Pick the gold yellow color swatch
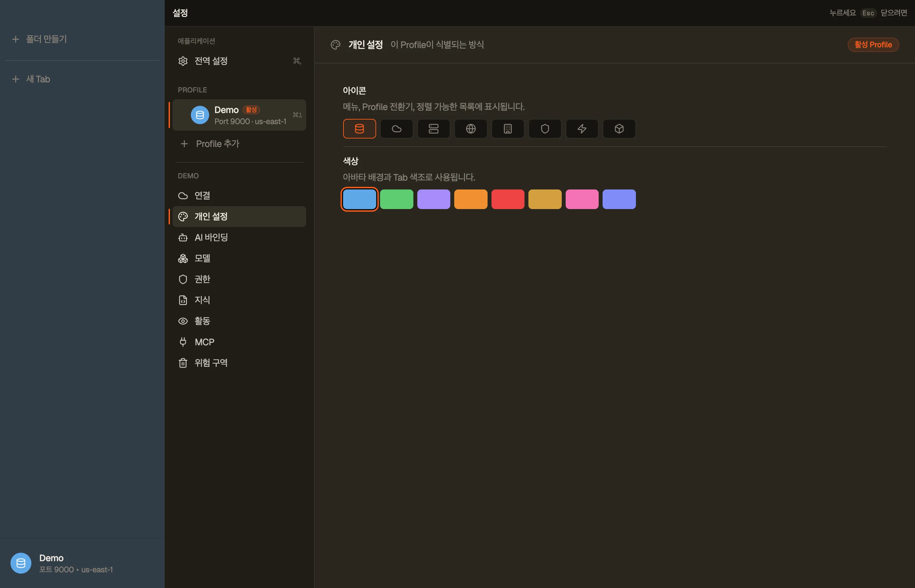Image resolution: width=915 pixels, height=588 pixels. point(544,199)
